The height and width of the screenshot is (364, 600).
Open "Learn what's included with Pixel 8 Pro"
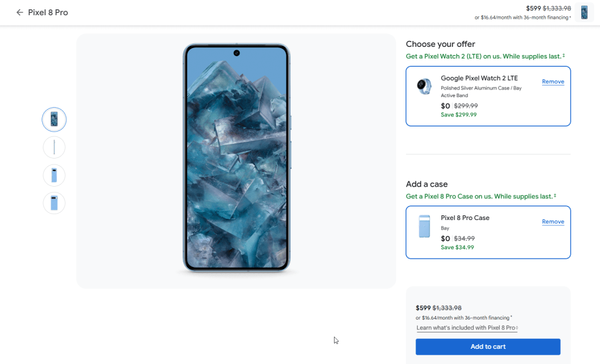[x=467, y=328]
